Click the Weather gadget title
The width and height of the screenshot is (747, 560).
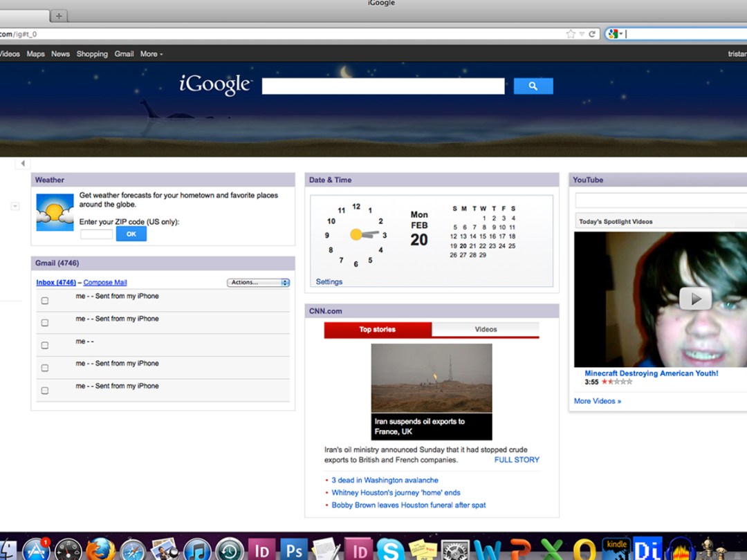pos(50,180)
